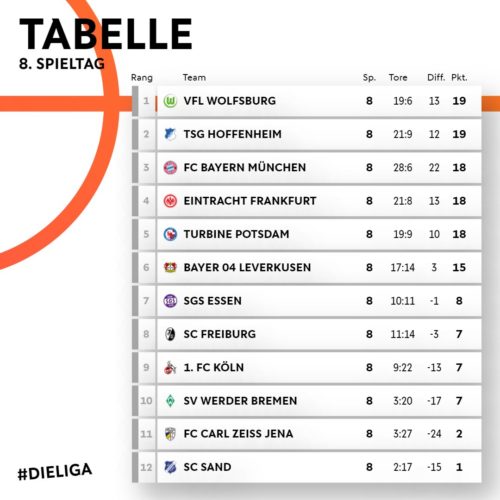Click the TABELLE heading

point(106,34)
